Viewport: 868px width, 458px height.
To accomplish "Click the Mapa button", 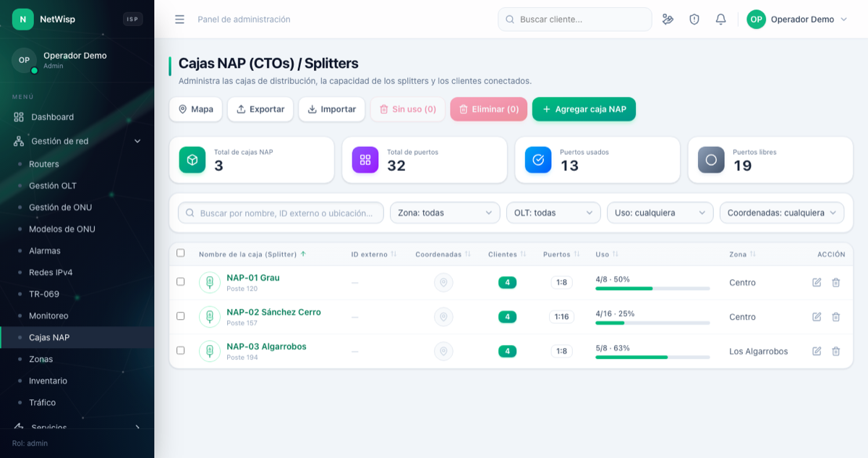I will tap(195, 109).
